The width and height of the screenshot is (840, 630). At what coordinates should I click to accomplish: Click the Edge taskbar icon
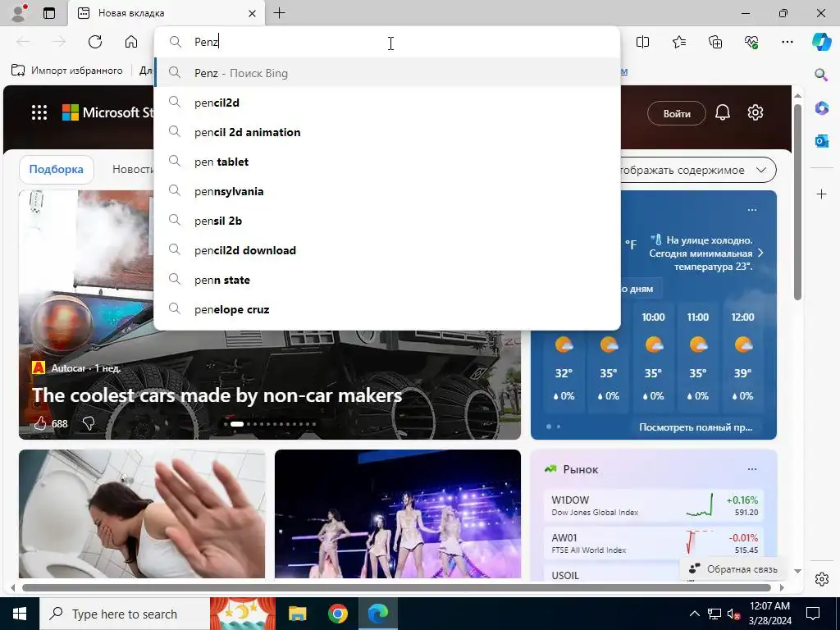tap(378, 614)
